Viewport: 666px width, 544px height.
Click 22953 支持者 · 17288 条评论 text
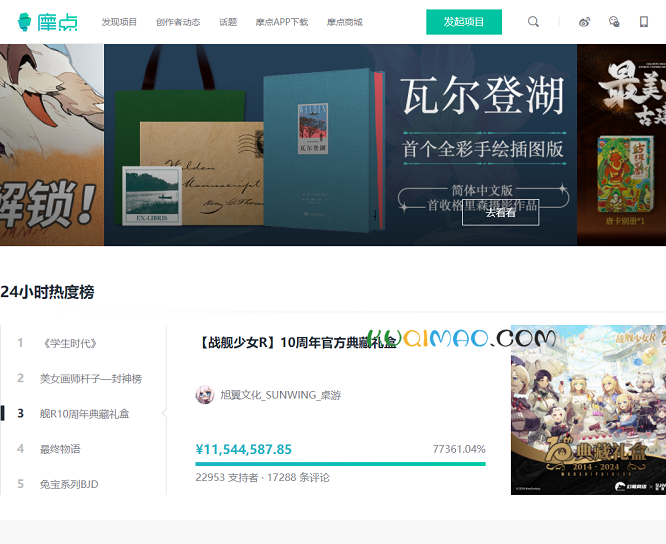coord(262,477)
